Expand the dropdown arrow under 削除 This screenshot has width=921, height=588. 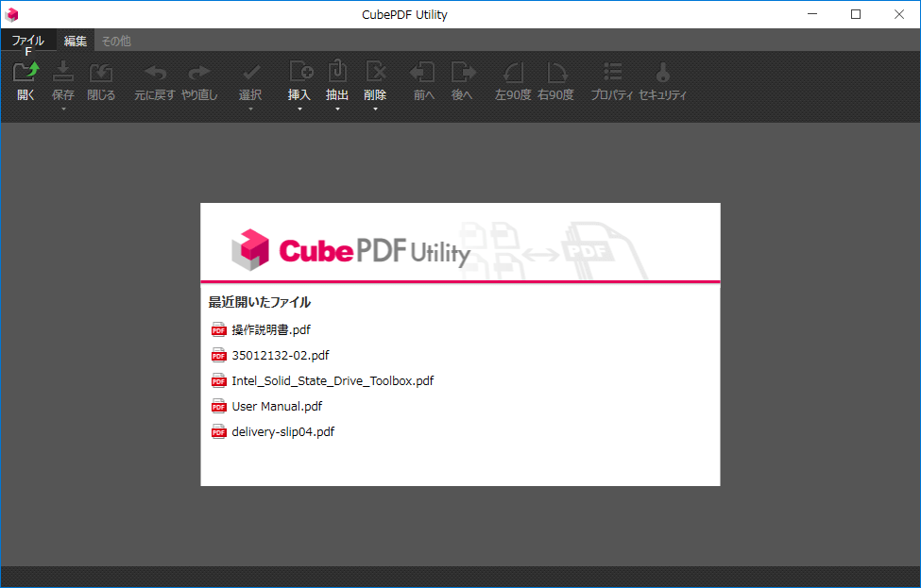[375, 109]
